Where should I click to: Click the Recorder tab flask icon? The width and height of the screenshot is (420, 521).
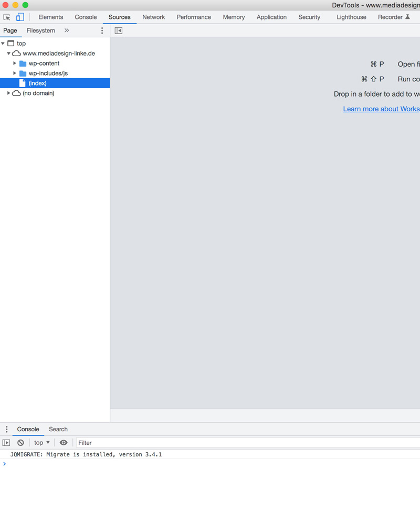coord(407,17)
